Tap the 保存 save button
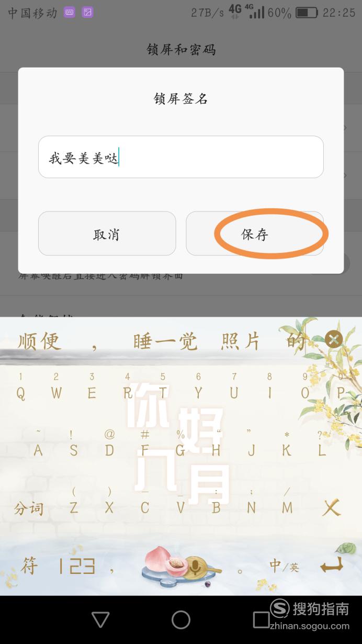Viewport: 362px width, 644px height. tap(255, 234)
